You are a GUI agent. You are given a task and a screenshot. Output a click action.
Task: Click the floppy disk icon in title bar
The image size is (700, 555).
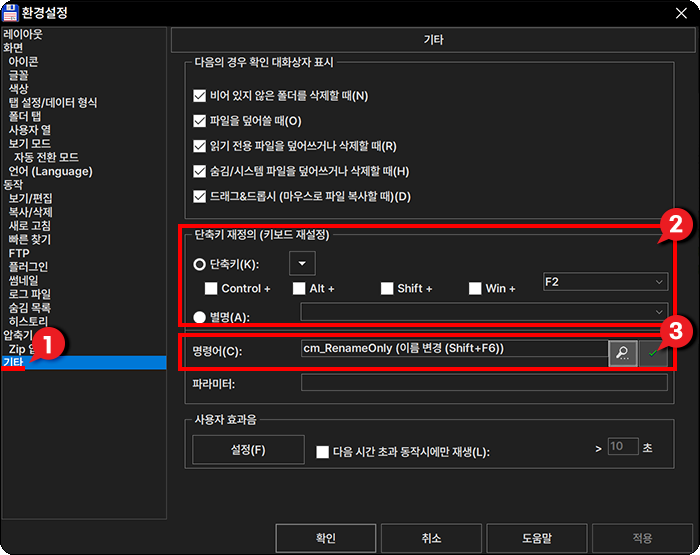10,13
